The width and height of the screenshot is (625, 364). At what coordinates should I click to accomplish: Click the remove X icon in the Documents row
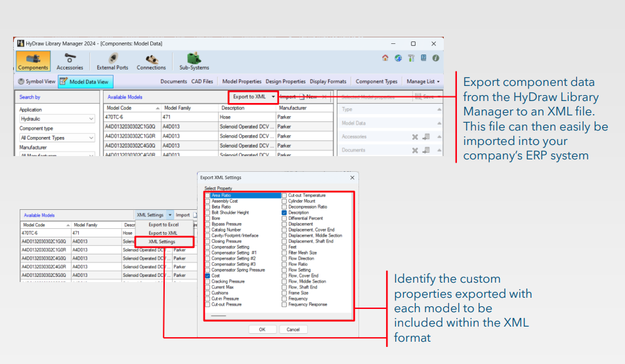415,150
